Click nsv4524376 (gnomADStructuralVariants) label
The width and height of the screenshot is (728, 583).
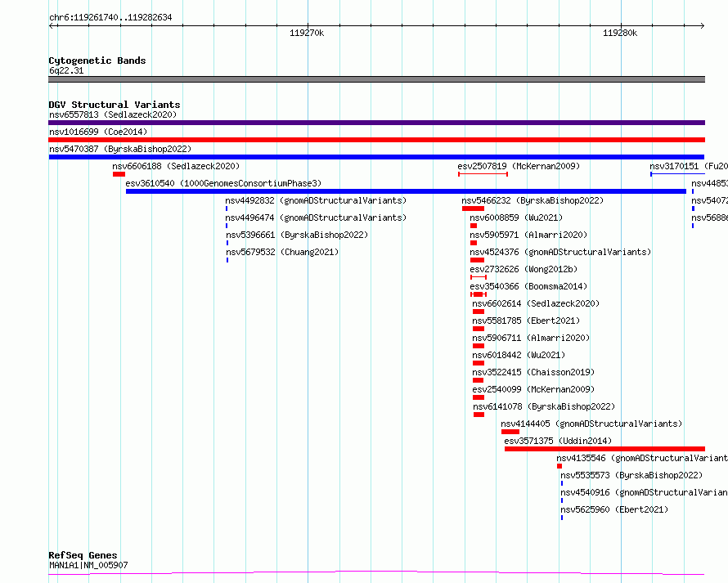pyautogui.click(x=560, y=252)
